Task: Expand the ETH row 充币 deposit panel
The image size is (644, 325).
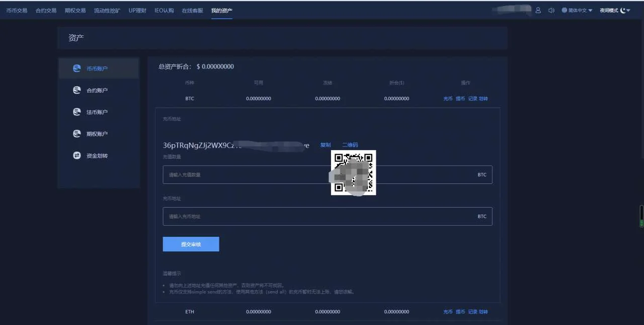Action: pyautogui.click(x=448, y=312)
